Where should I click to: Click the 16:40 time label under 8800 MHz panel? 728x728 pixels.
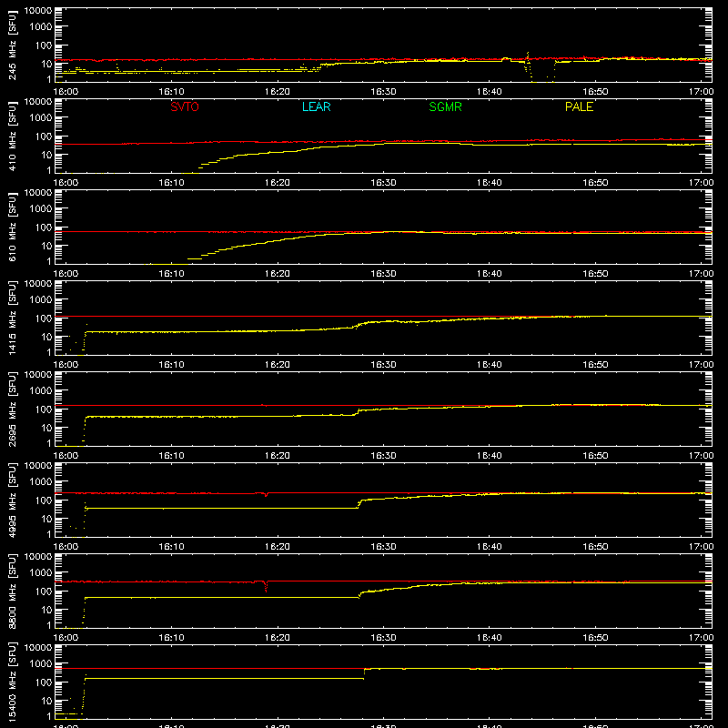[490, 638]
